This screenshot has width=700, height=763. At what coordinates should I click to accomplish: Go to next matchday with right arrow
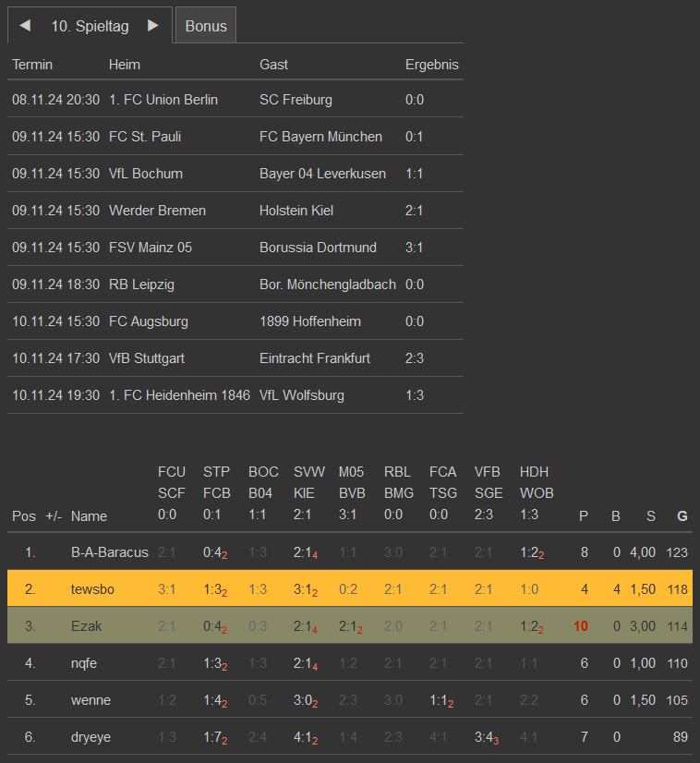coord(153,26)
